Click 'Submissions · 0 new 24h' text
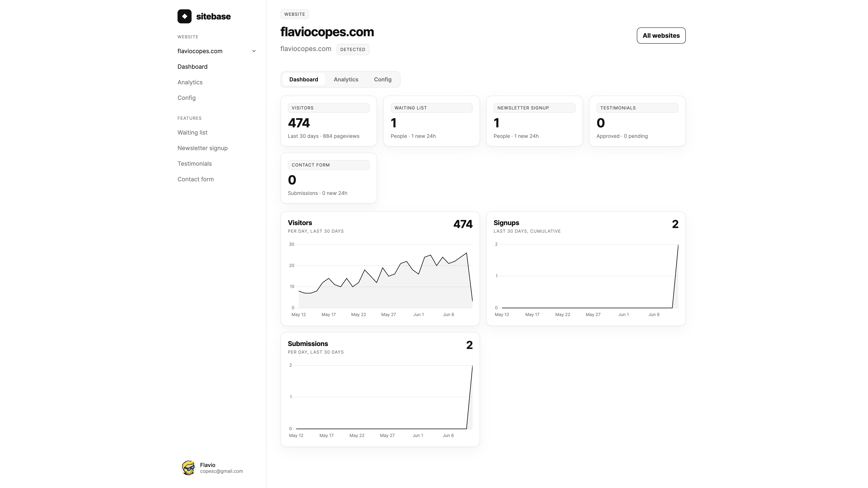The height and width of the screenshot is (488, 868). pyautogui.click(x=317, y=193)
